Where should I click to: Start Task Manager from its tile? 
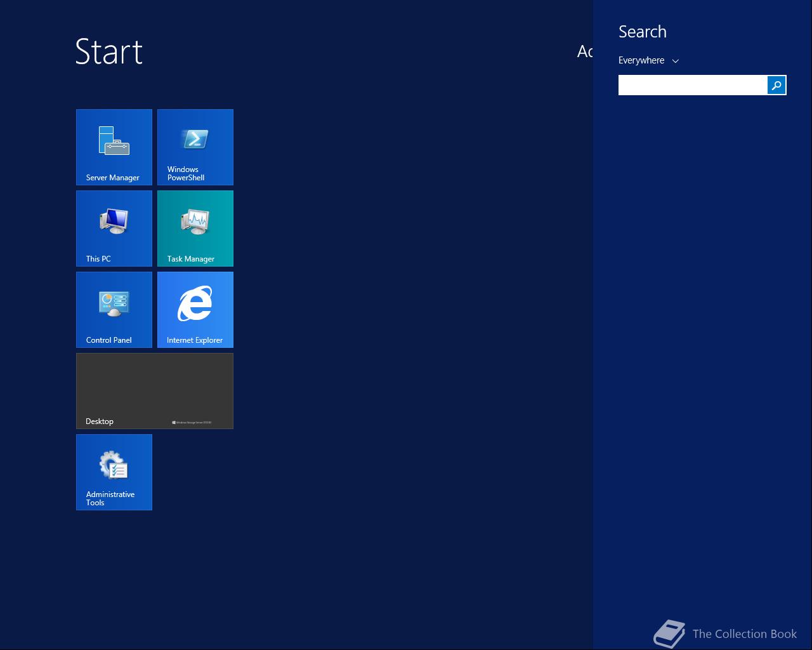click(x=195, y=229)
